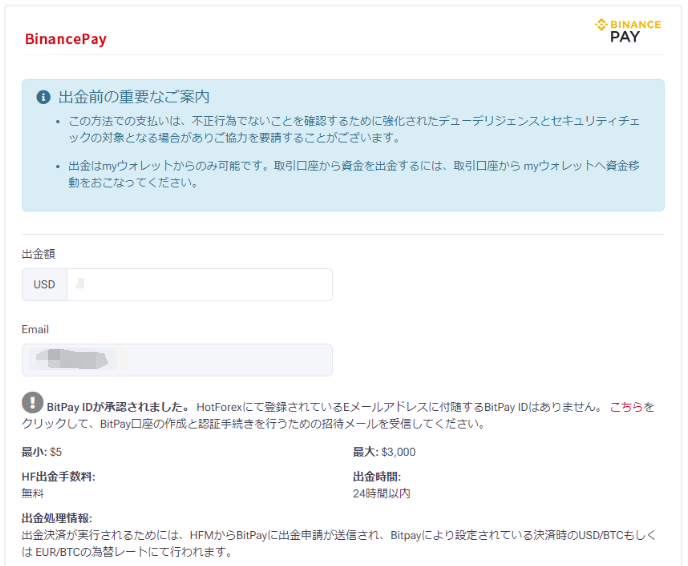
Task: Click the 出金処理情報 section heading
Action: coord(57,518)
